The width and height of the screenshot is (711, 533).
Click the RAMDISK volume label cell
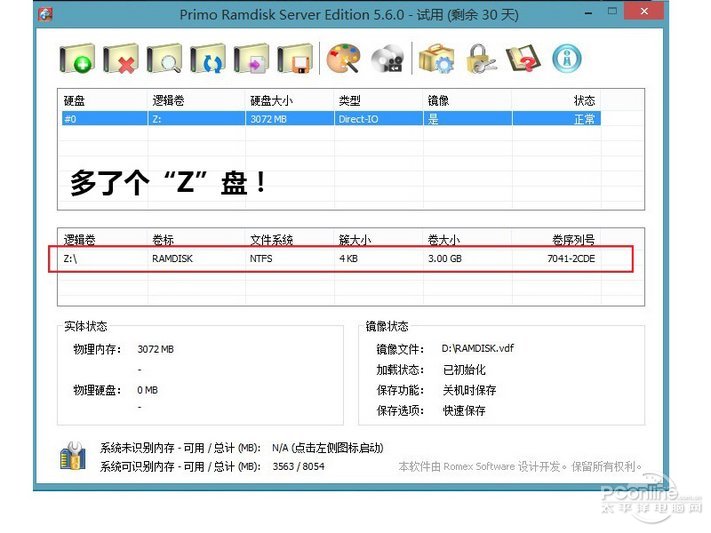coord(172,259)
